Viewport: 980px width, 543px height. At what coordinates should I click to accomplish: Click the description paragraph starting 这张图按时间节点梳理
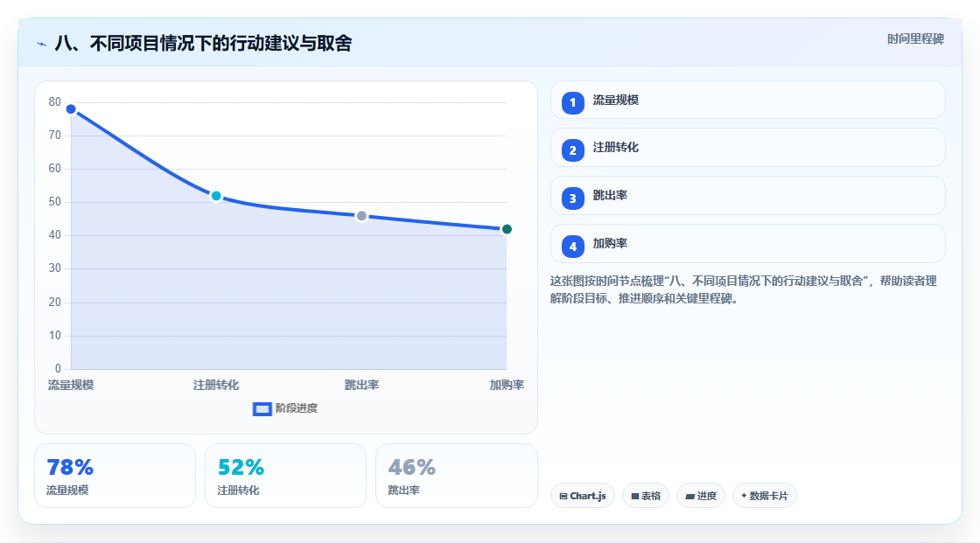click(744, 290)
